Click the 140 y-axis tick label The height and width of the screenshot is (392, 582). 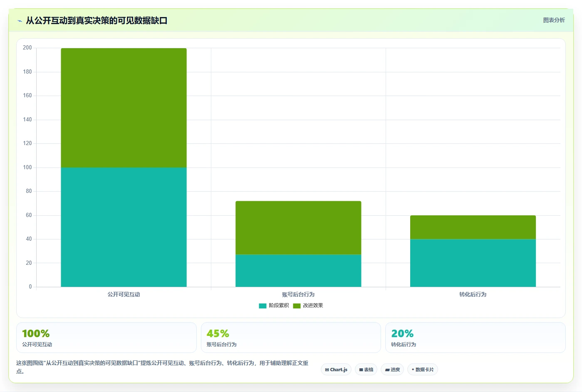27,120
